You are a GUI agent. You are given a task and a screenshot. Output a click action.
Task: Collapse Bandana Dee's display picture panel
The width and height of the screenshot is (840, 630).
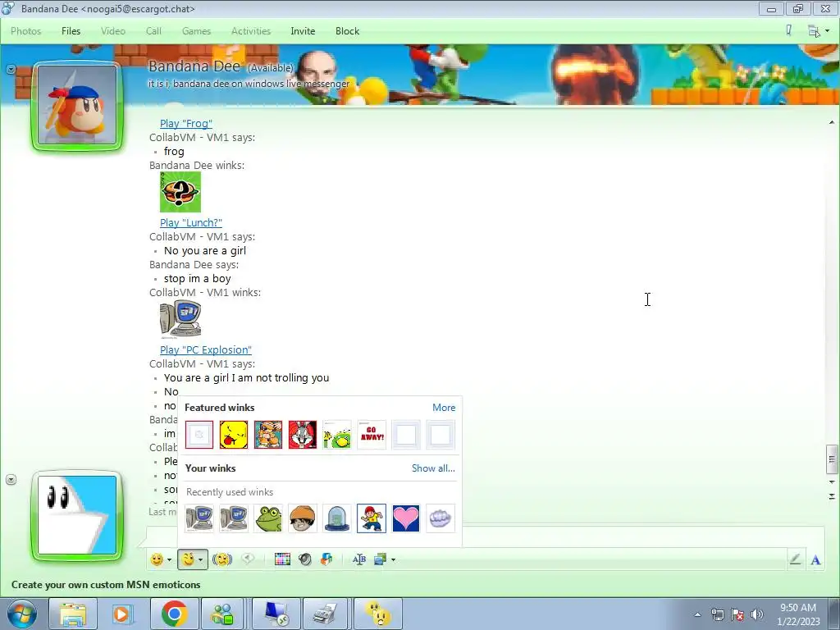[11, 69]
